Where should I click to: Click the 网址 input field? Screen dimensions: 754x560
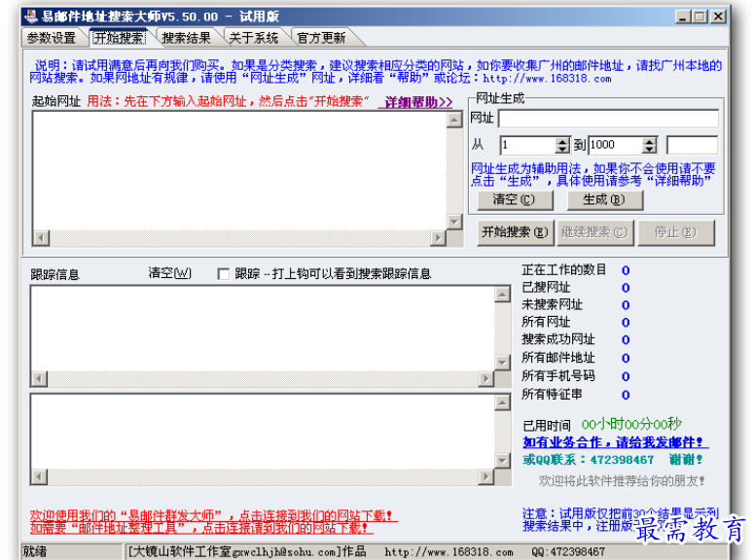tap(608, 119)
